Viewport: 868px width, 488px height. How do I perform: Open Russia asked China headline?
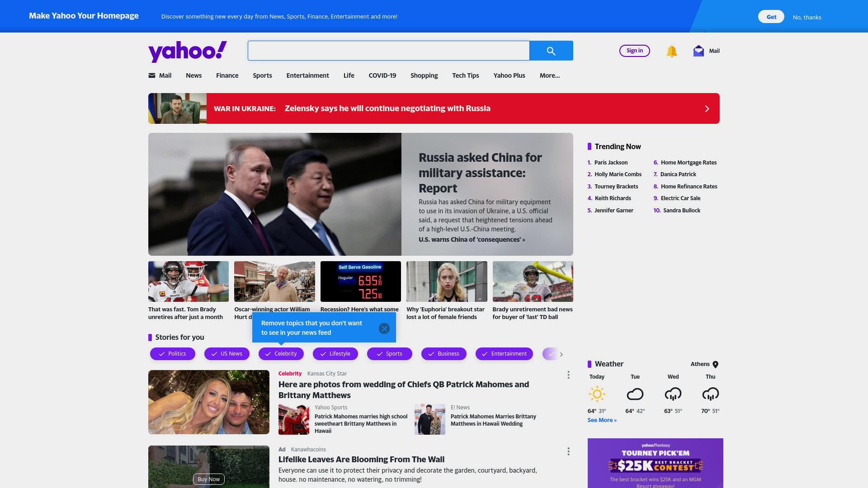pos(480,173)
